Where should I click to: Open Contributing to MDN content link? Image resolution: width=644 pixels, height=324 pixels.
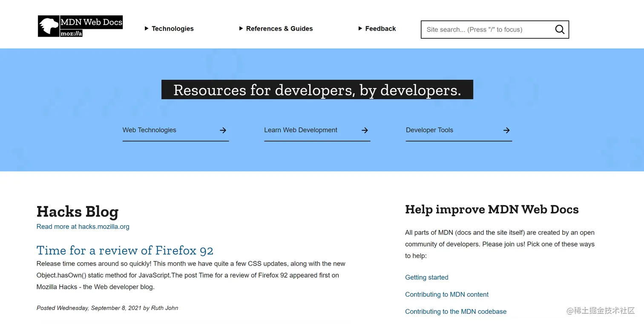(447, 294)
